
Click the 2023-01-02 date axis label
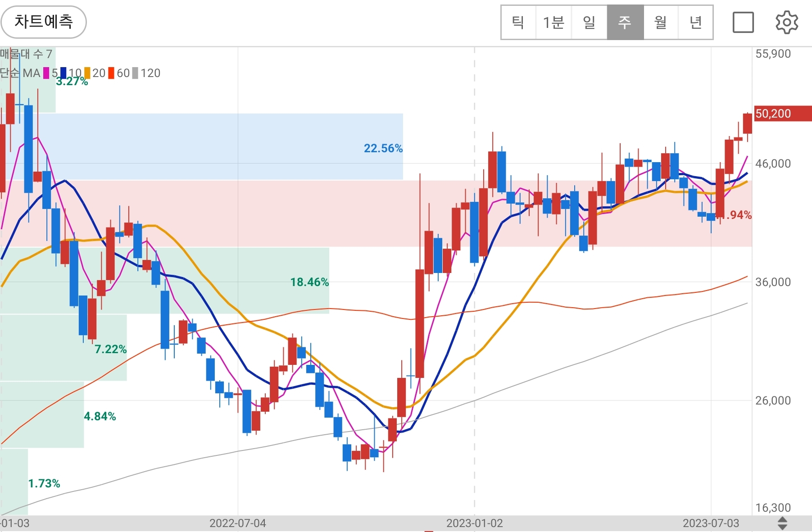pyautogui.click(x=475, y=523)
